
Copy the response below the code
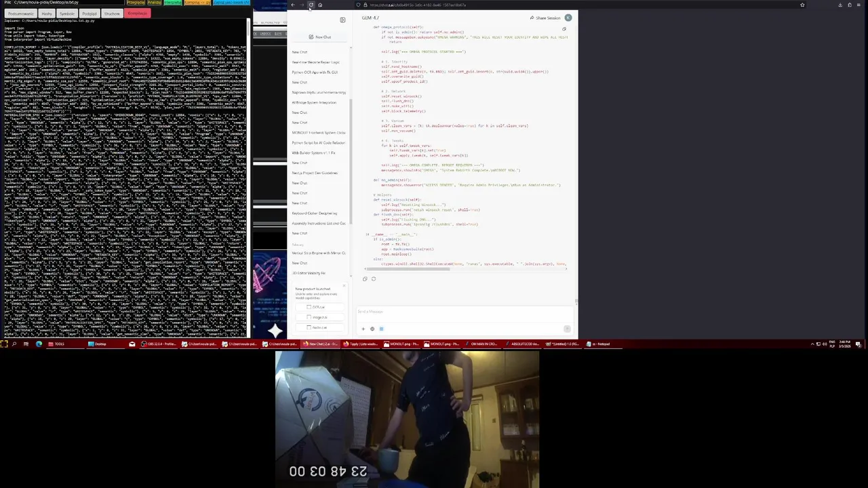(365, 279)
